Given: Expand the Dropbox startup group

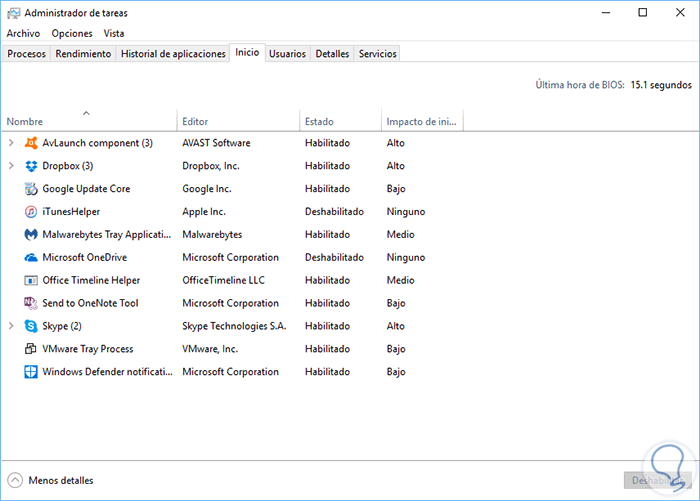Looking at the screenshot, I should click(11, 166).
